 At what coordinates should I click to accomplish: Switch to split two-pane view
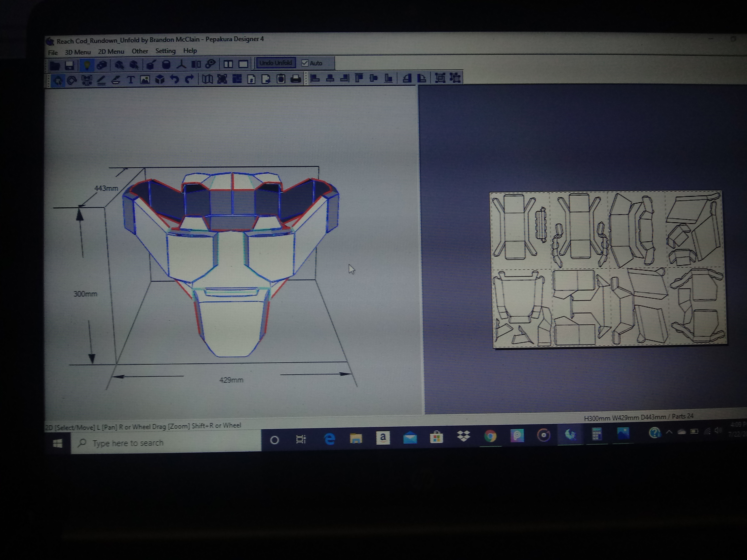[228, 64]
